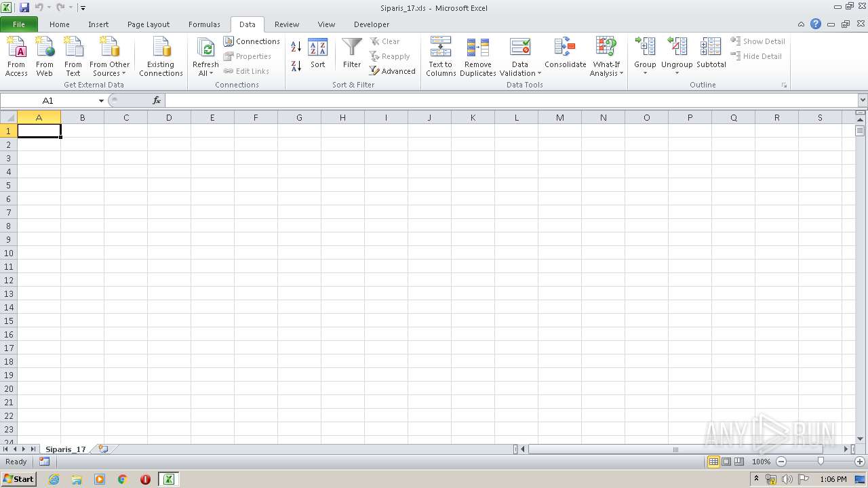868x488 pixels.
Task: Switch to Home tab
Action: (x=60, y=24)
